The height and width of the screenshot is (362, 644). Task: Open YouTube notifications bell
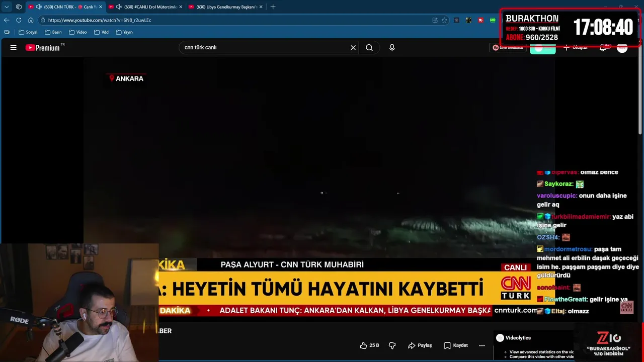(603, 48)
